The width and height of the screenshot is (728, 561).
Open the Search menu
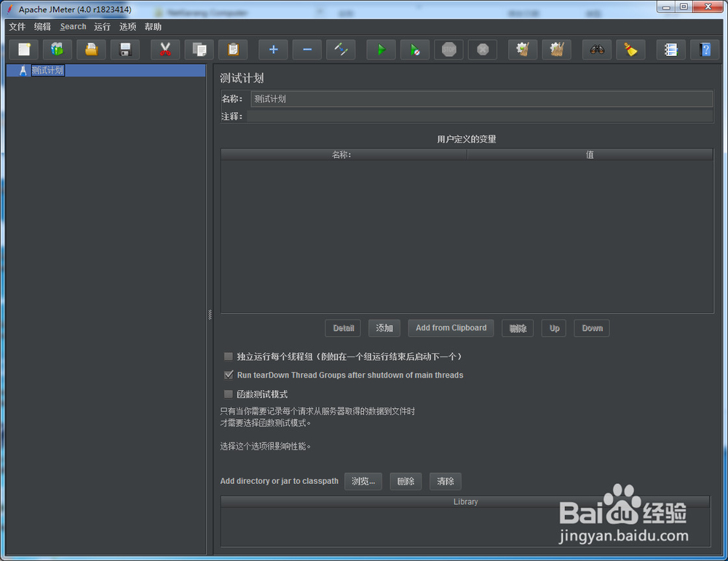click(73, 26)
